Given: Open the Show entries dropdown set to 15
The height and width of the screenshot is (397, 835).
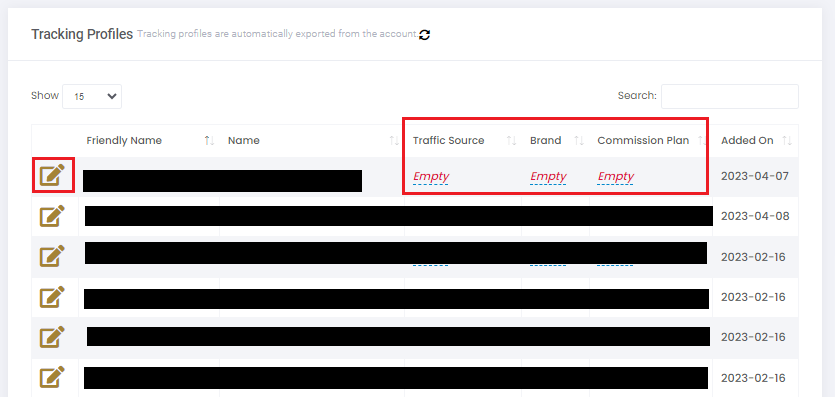Looking at the screenshot, I should [x=92, y=96].
